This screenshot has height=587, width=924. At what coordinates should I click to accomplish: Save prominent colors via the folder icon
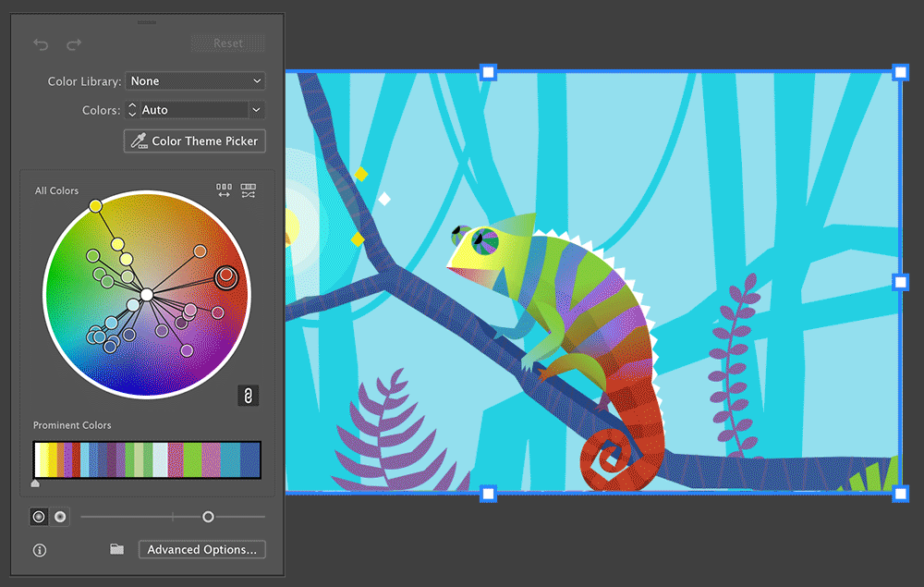pyautogui.click(x=116, y=549)
